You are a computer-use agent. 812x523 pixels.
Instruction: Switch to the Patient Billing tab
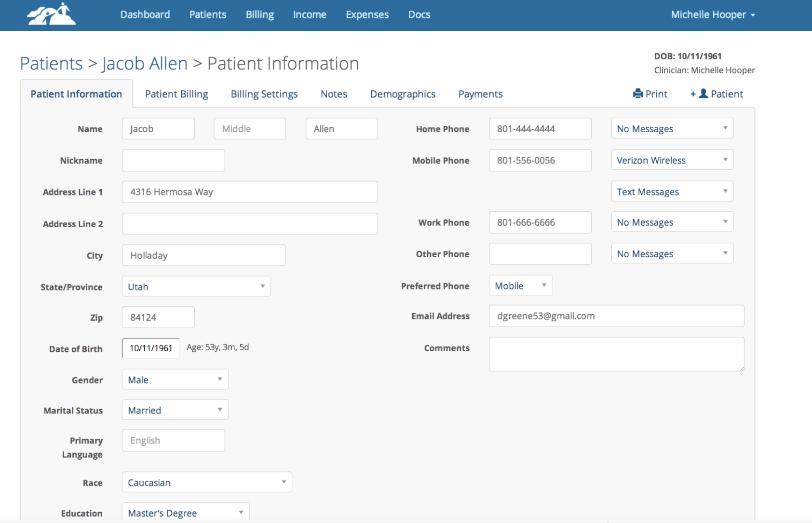176,94
